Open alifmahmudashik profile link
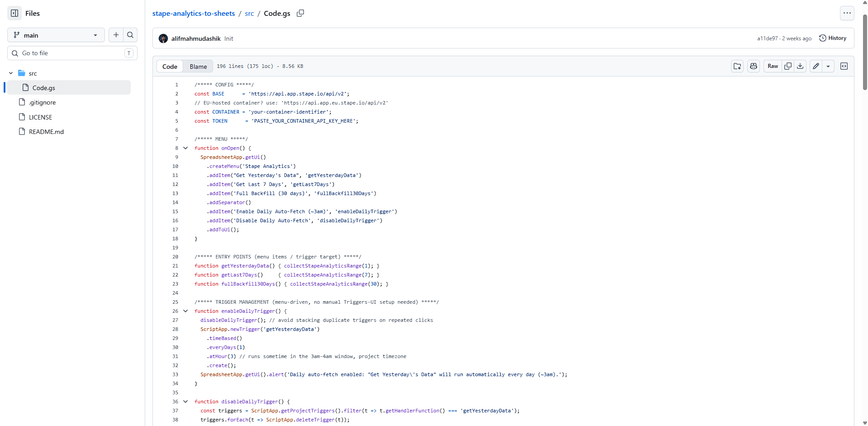Viewport: 868px width, 426px height. point(196,38)
